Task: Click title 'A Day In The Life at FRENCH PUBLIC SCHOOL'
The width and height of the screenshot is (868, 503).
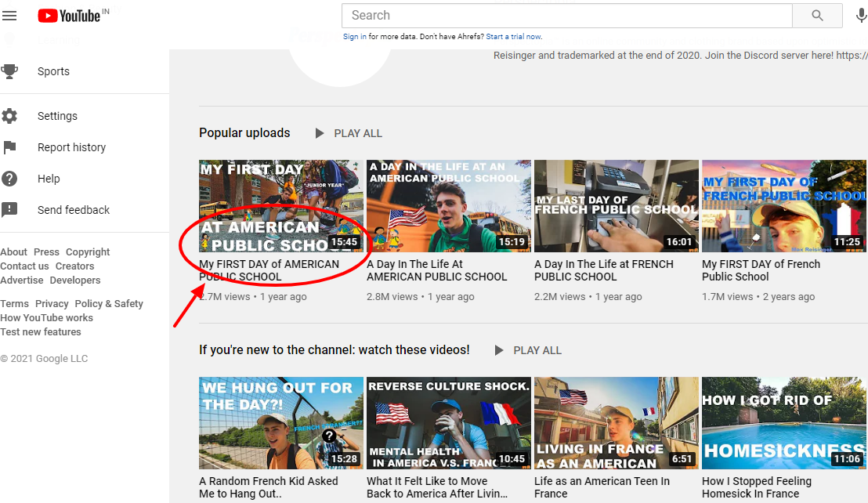Action: [604, 270]
